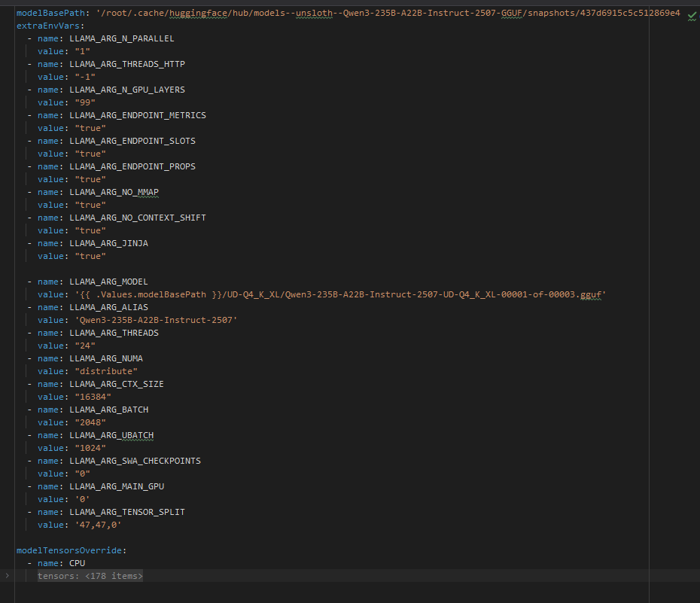Click LLAMA_ARG_ALIAS name

[108, 308]
